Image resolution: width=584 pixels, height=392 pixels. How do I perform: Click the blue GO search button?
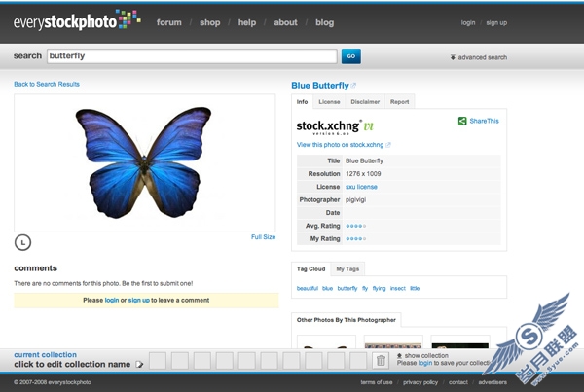pyautogui.click(x=350, y=56)
